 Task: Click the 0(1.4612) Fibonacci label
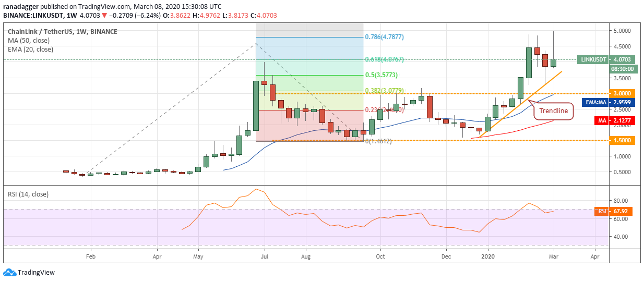[x=378, y=141]
